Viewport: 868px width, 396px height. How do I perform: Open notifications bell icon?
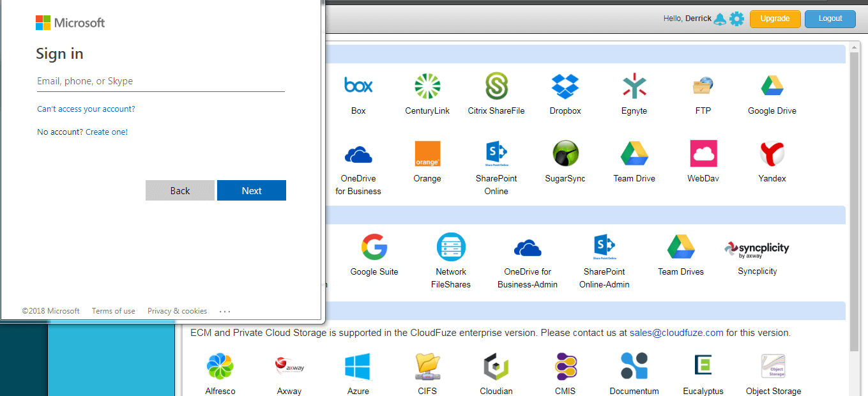(720, 19)
